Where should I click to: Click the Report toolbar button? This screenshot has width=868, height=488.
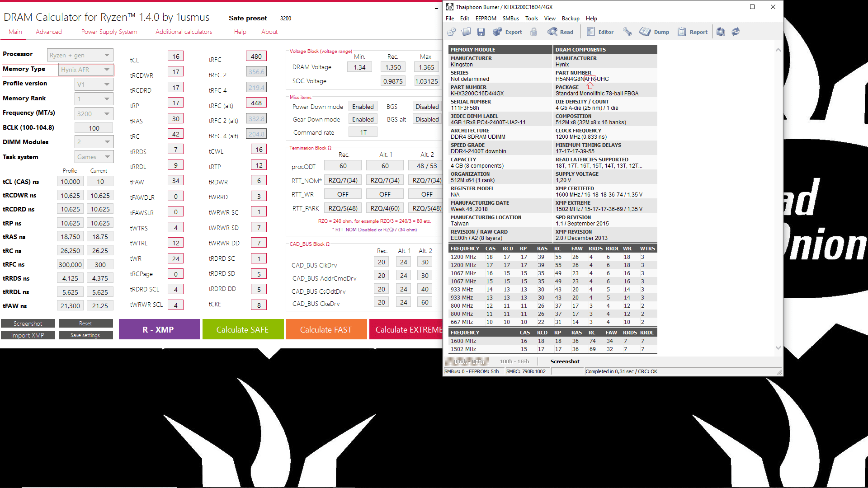pyautogui.click(x=693, y=32)
